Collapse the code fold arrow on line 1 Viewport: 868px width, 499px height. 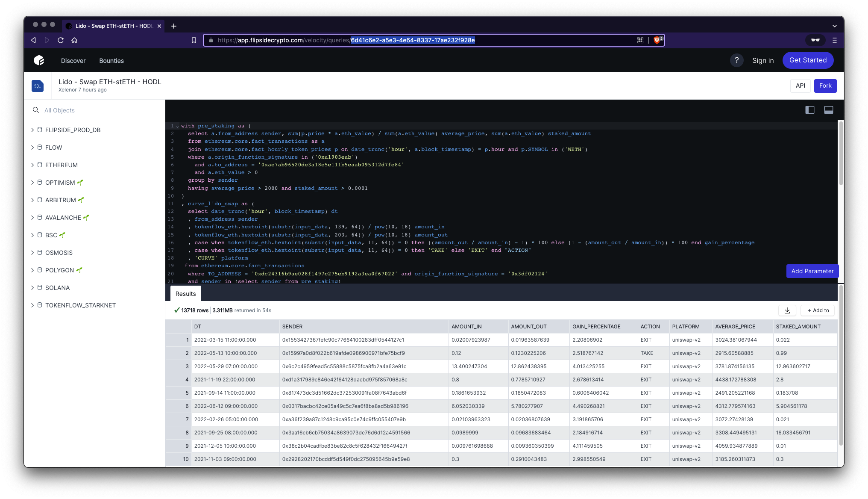click(x=177, y=126)
